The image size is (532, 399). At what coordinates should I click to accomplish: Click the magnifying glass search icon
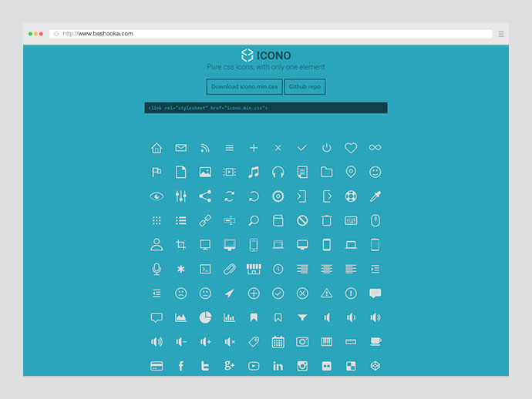(x=254, y=221)
